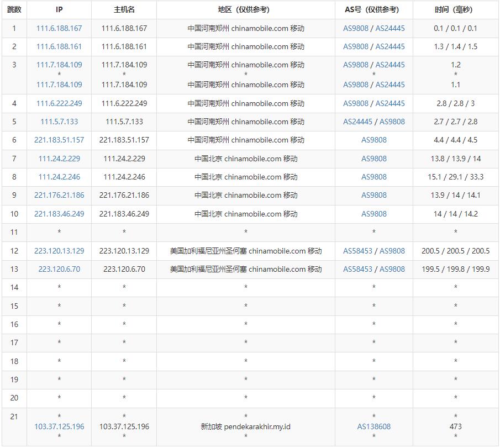Click AS24445 link in hop 5 row
500x448 pixels.
(x=357, y=122)
